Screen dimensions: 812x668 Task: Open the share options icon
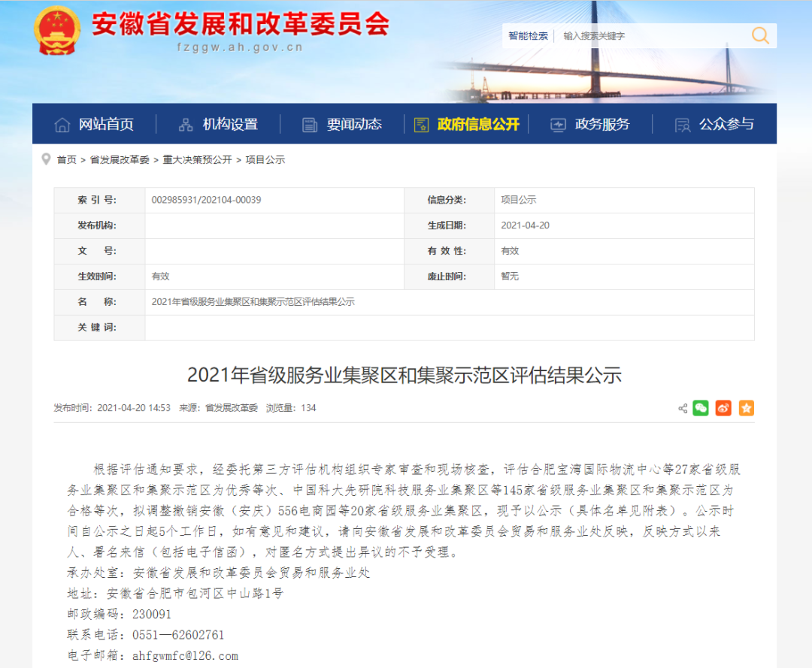(682, 409)
